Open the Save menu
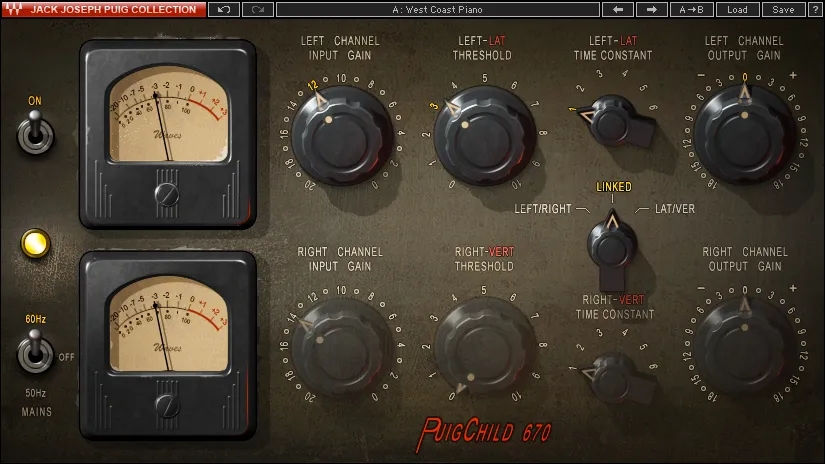This screenshot has height=464, width=825. [x=783, y=9]
